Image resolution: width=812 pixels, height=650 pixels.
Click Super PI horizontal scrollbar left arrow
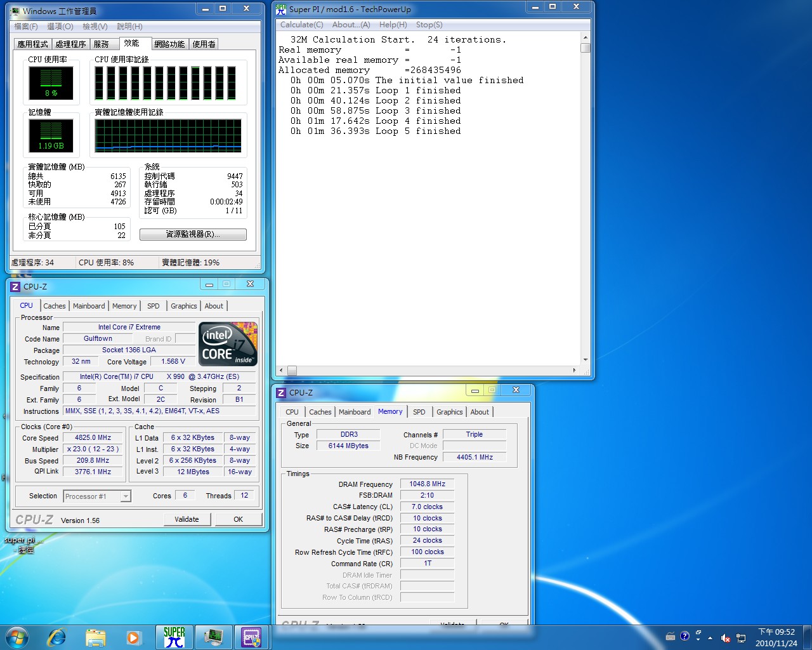point(282,370)
